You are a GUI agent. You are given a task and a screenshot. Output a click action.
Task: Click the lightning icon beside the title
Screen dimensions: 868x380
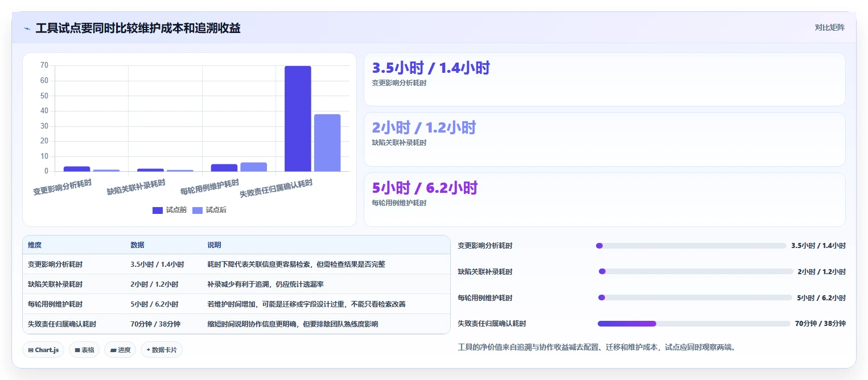[x=27, y=28]
